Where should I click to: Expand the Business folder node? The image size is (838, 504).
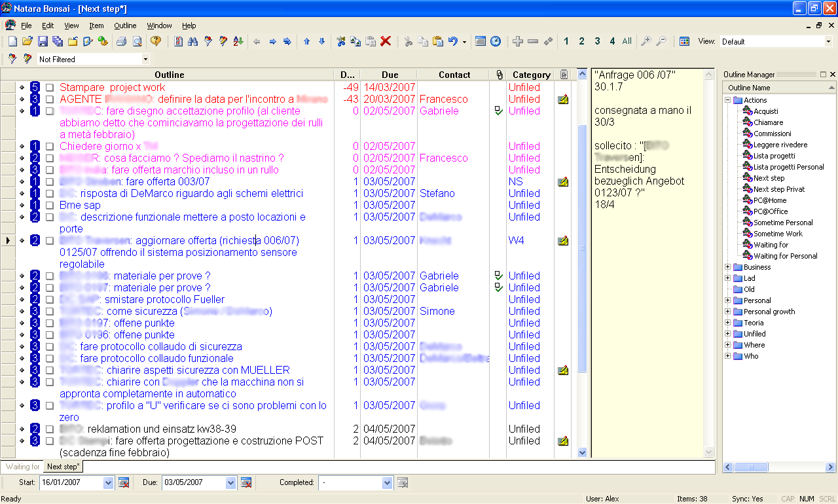(727, 267)
